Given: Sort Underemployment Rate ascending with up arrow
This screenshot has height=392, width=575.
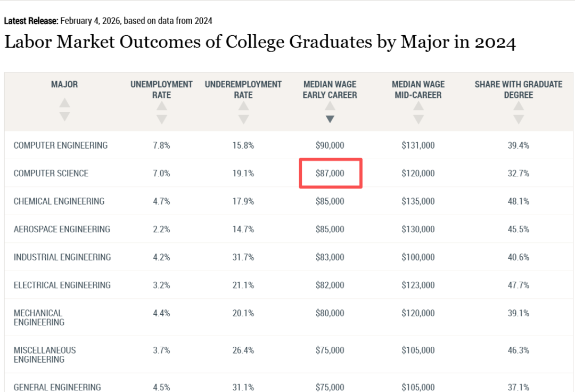Looking at the screenshot, I should point(243,107).
